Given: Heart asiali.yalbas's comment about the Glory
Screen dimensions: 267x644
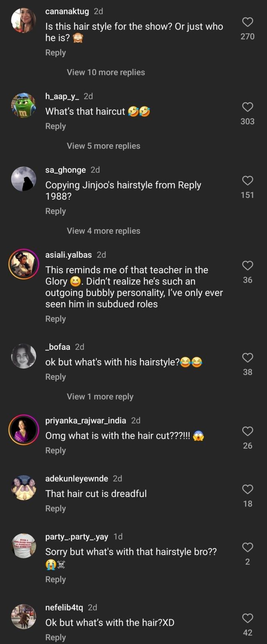Looking at the screenshot, I should [247, 265].
